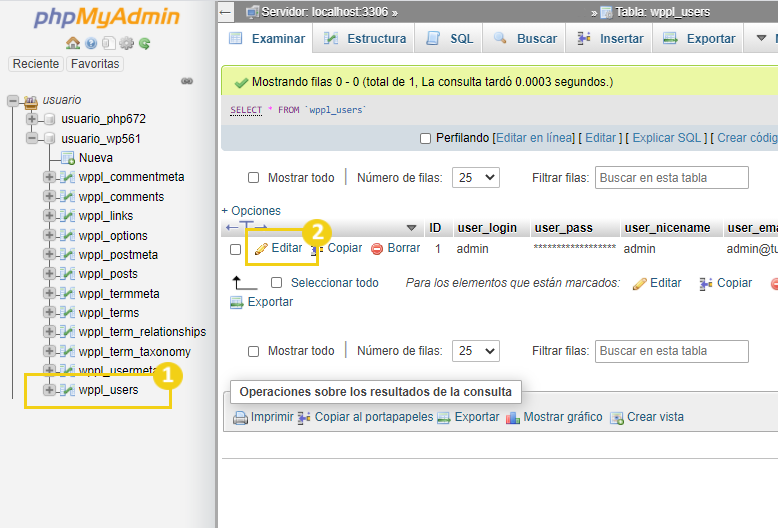The height and width of the screenshot is (528, 778).
Task: Click the pencil Editar icon in the admin row
Action: click(261, 249)
